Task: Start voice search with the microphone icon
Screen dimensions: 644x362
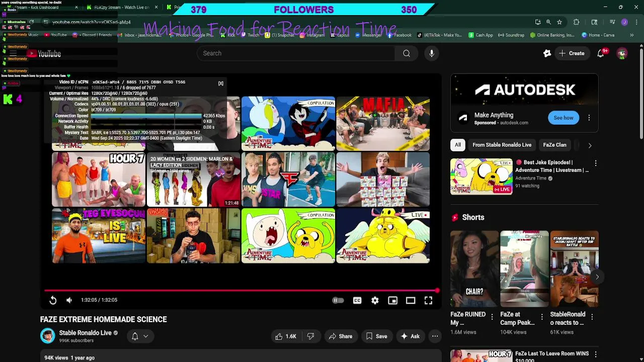Action: point(432,53)
